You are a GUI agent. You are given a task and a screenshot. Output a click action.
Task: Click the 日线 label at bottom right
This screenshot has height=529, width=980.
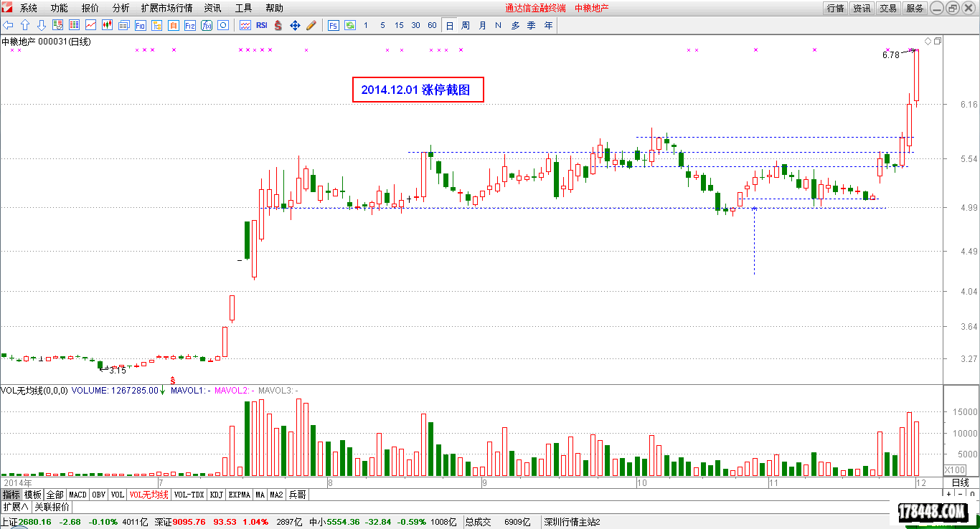point(960,482)
